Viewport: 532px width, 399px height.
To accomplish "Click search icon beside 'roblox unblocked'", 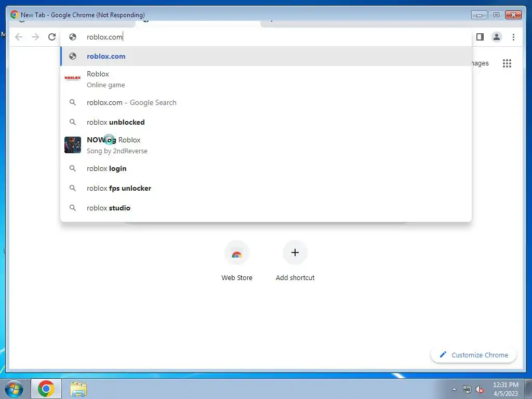I will (x=73, y=122).
